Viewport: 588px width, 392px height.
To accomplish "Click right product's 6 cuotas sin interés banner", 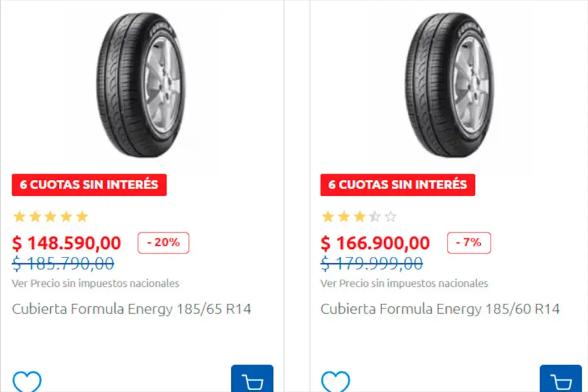I will tap(397, 184).
